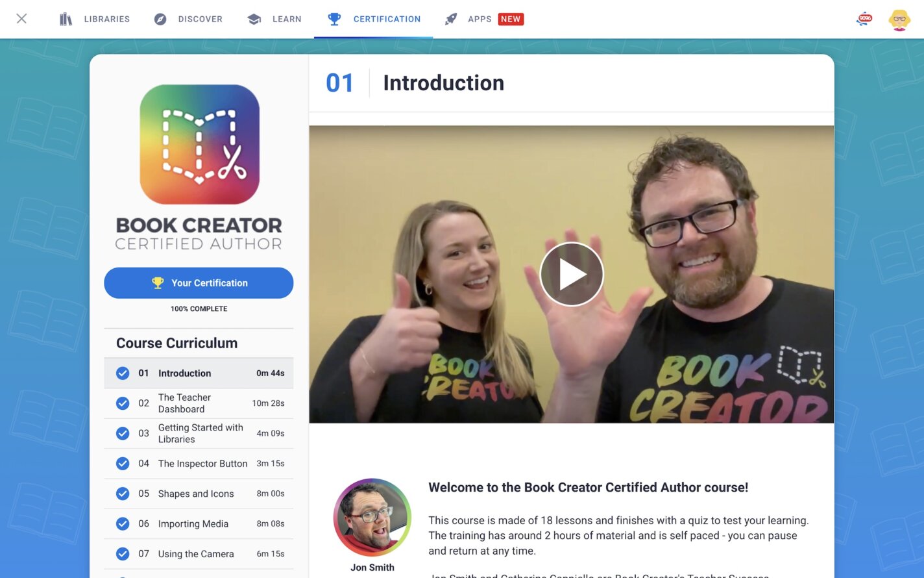The height and width of the screenshot is (578, 924).
Task: Click the Certification trophy icon
Action: click(334, 19)
